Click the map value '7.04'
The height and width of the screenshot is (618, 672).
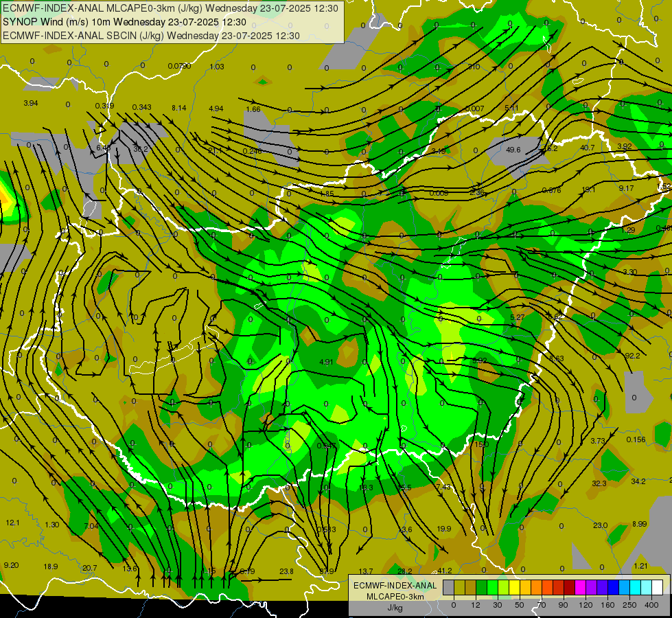point(91,526)
